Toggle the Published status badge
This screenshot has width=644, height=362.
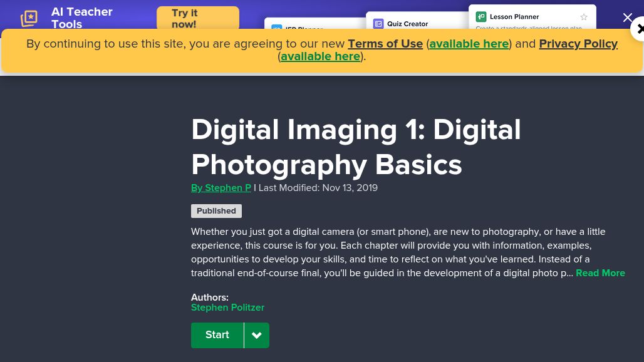(216, 211)
